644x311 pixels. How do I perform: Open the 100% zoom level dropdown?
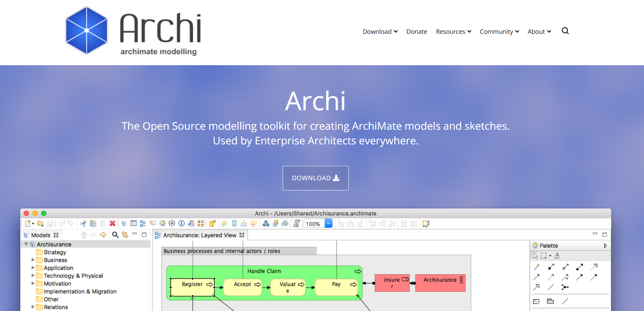(328, 223)
